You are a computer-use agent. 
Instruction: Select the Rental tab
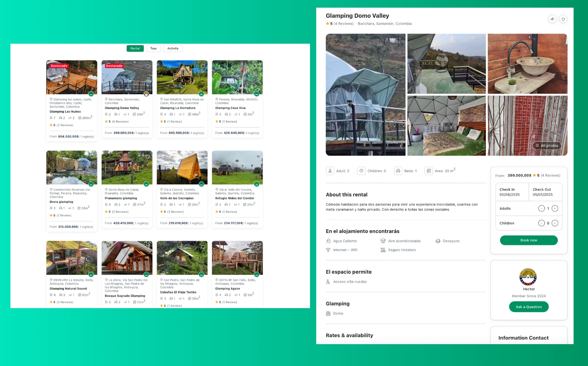click(x=135, y=49)
